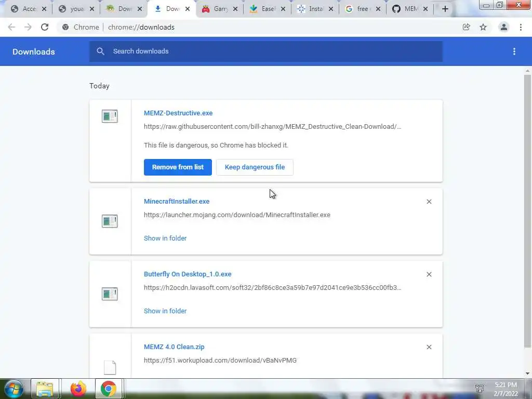Click the share page icon in address bar

pyautogui.click(x=466, y=27)
